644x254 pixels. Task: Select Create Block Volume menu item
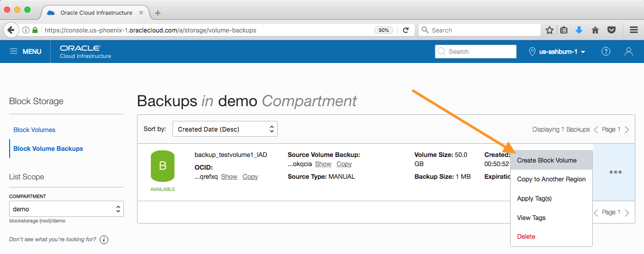pos(547,160)
